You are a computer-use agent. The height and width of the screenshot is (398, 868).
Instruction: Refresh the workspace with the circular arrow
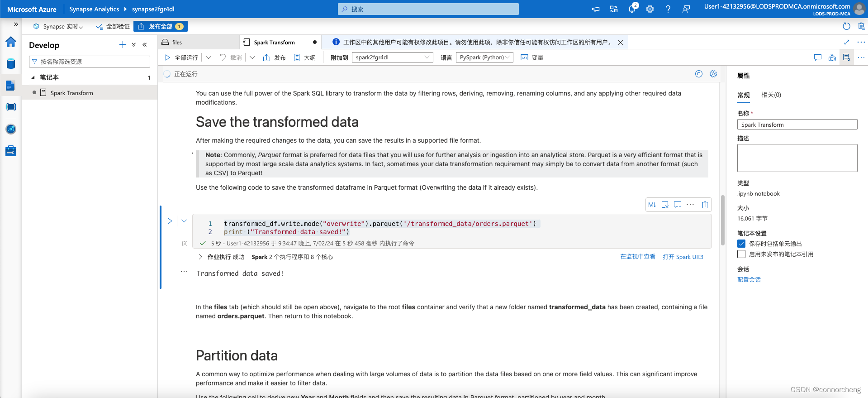click(x=847, y=26)
